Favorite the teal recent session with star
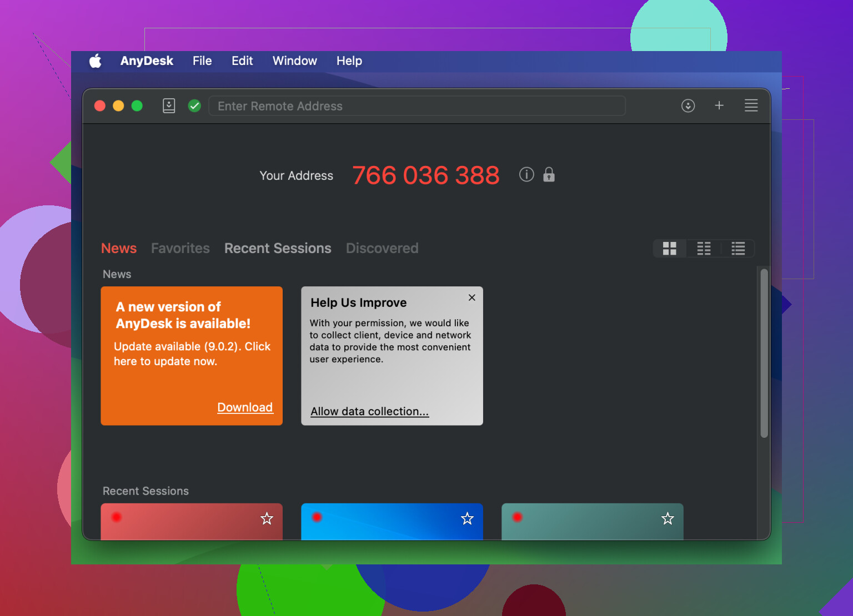Image resolution: width=853 pixels, height=616 pixels. point(668,518)
